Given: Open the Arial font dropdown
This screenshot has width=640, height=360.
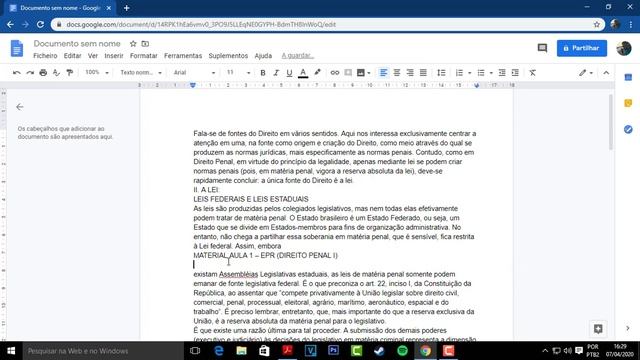Looking at the screenshot, I should click(x=194, y=73).
